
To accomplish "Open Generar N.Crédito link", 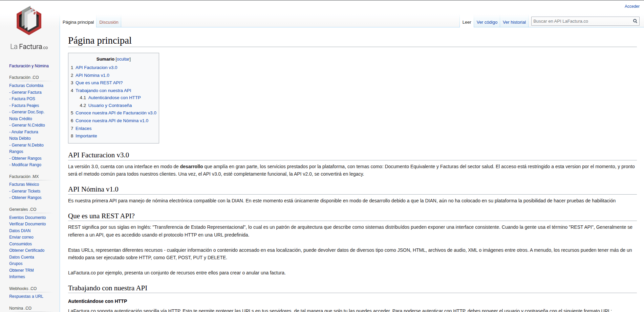I will click(27, 125).
